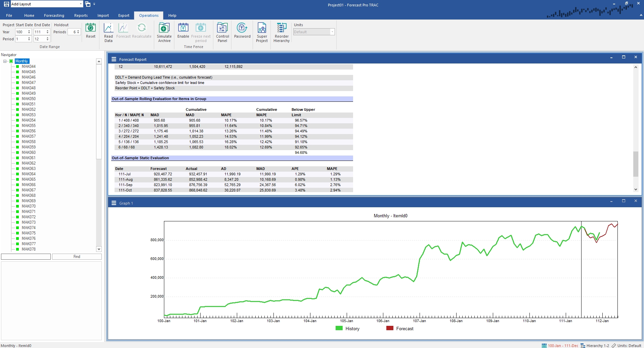
Task: Switch to the Export tab
Action: pyautogui.click(x=124, y=15)
